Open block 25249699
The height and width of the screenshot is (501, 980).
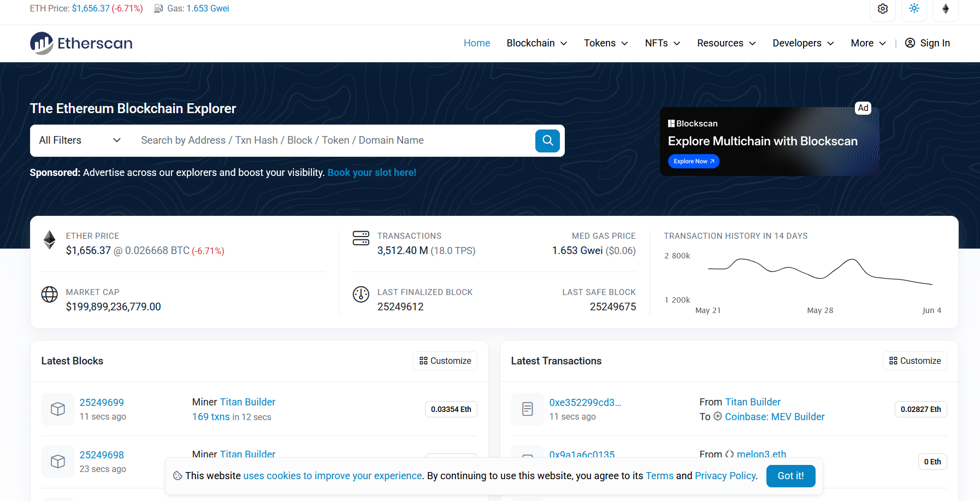click(x=102, y=403)
